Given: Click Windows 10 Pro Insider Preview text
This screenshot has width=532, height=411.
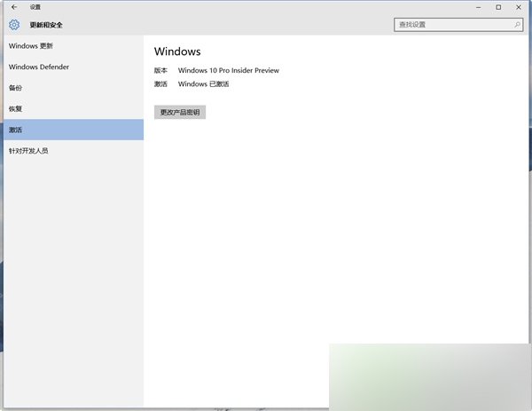Looking at the screenshot, I should 229,71.
